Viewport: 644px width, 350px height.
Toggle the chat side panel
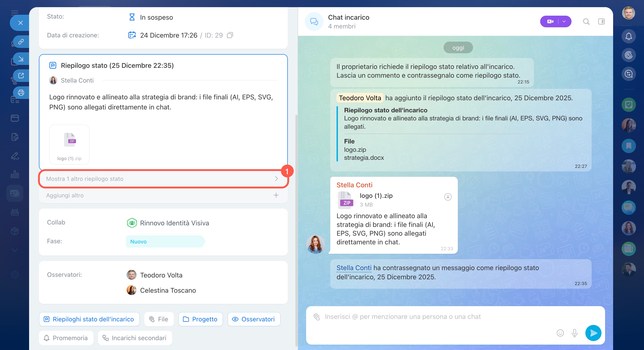[601, 21]
